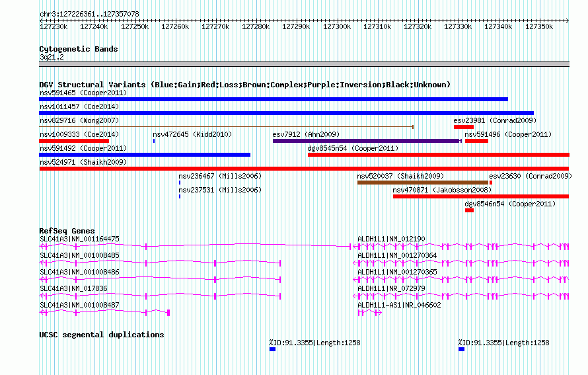Click the nsv591465 (Cooper2011) label
Image resolution: width=588 pixels, height=375 pixels.
[83, 93]
